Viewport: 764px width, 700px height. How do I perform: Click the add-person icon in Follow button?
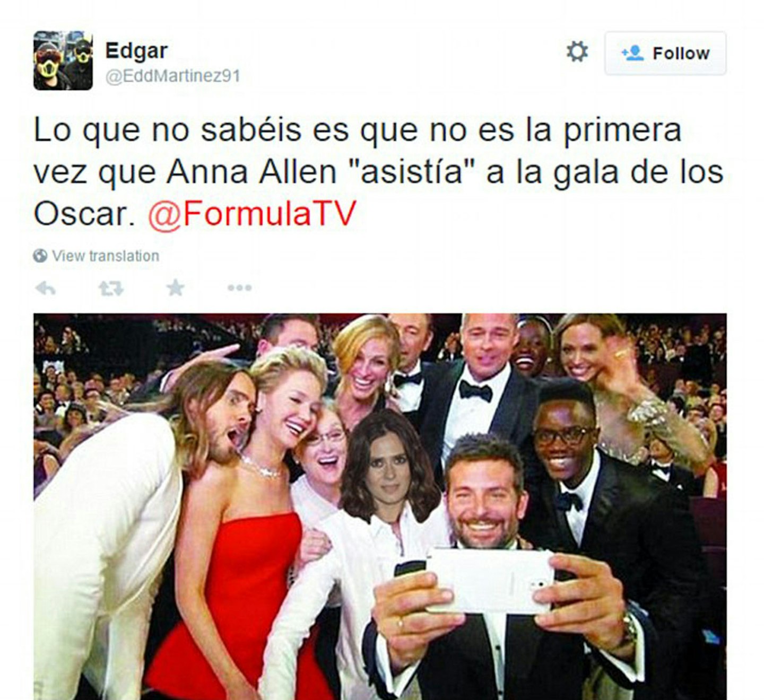632,53
